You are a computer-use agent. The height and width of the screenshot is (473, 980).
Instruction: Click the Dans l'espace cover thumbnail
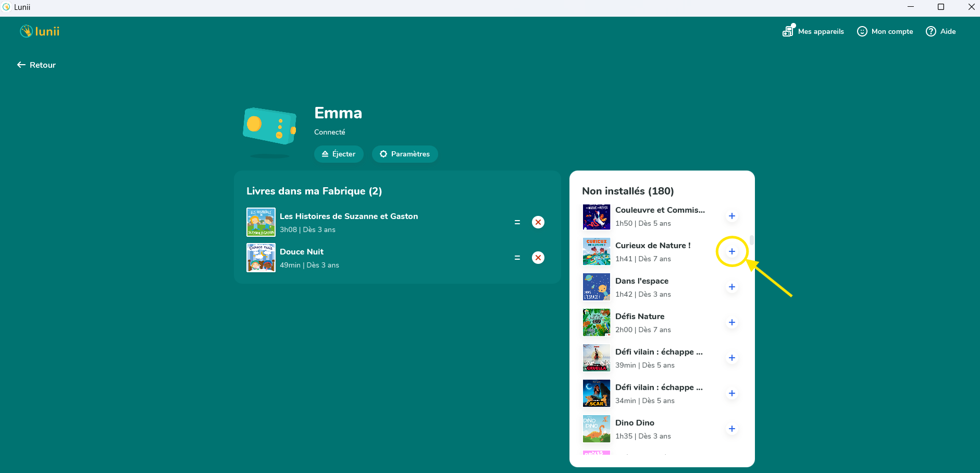click(x=597, y=287)
